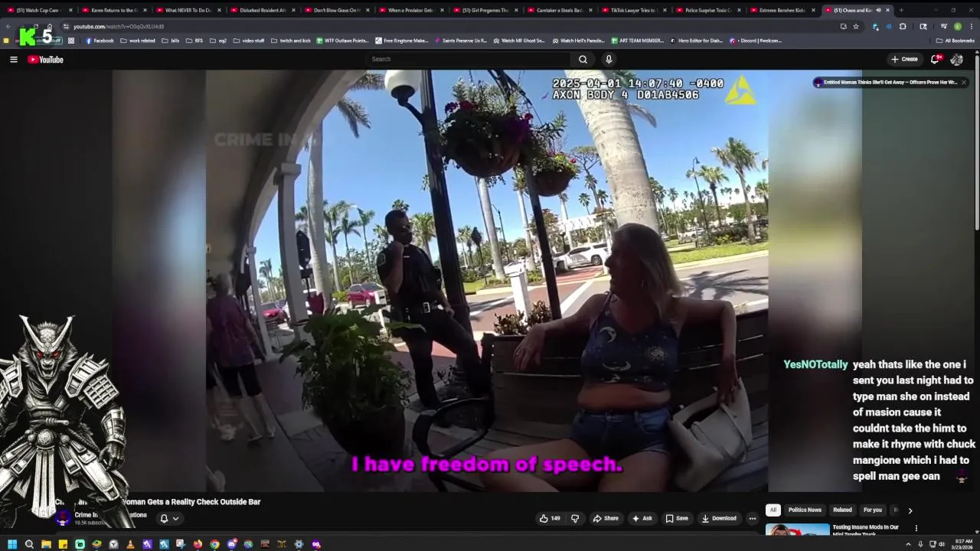Open 'work related' bookmarks folder

coord(138,41)
